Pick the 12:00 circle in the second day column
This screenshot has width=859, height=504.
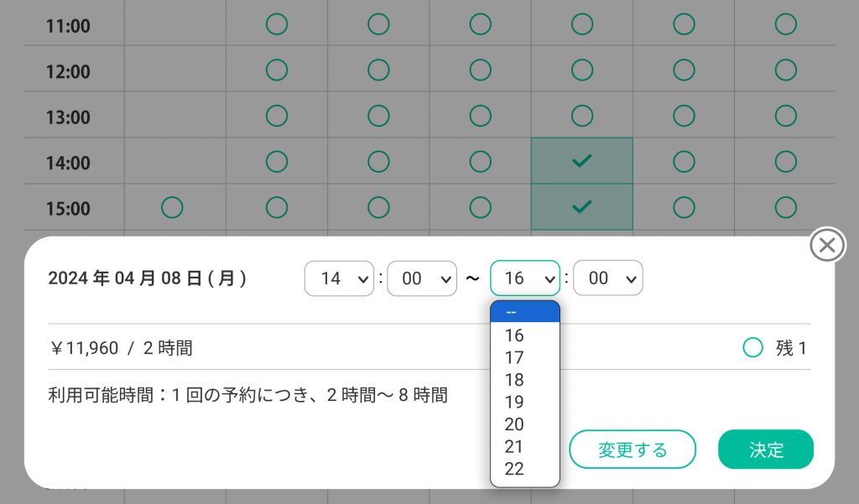click(277, 70)
